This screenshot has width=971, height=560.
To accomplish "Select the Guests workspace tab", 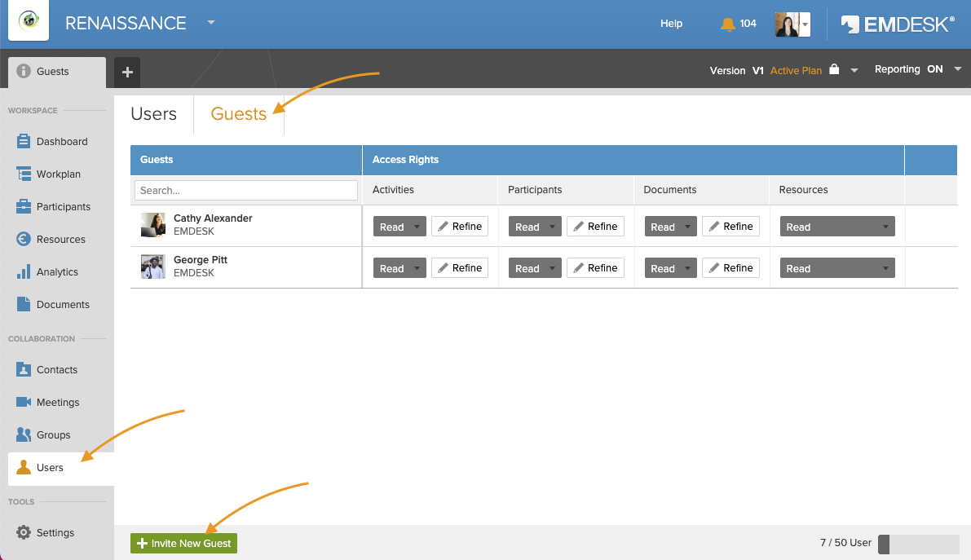I will [x=57, y=72].
